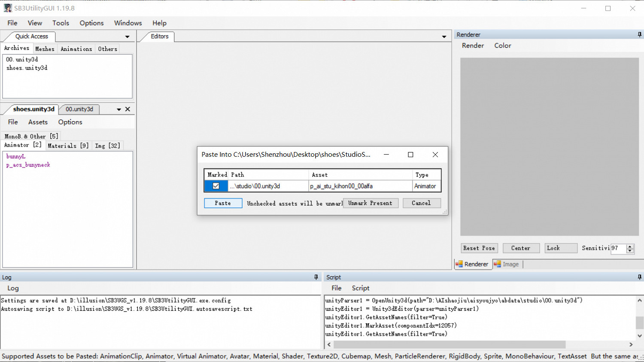
Task: Click the pushpin icon on the Log panel
Action: [316, 277]
